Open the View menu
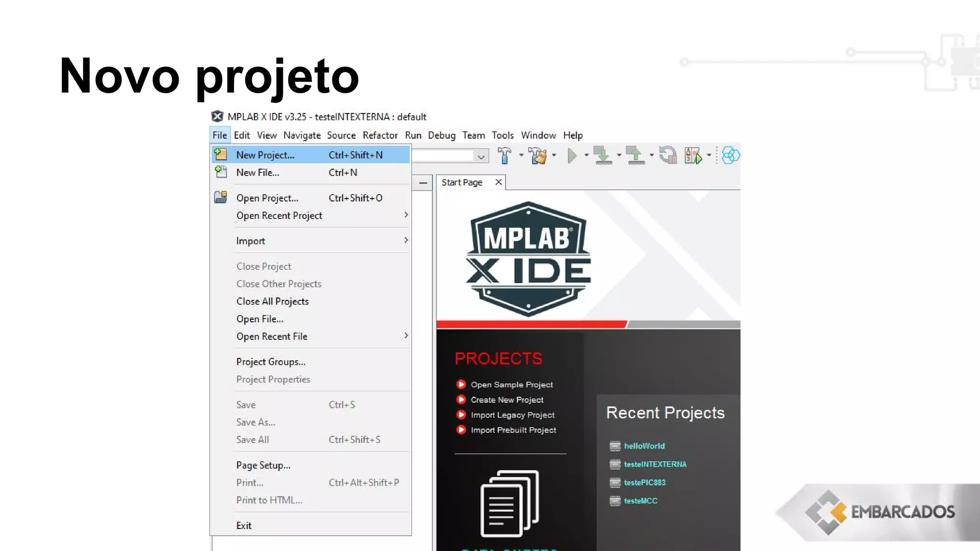The height and width of the screenshot is (551, 980). tap(267, 135)
